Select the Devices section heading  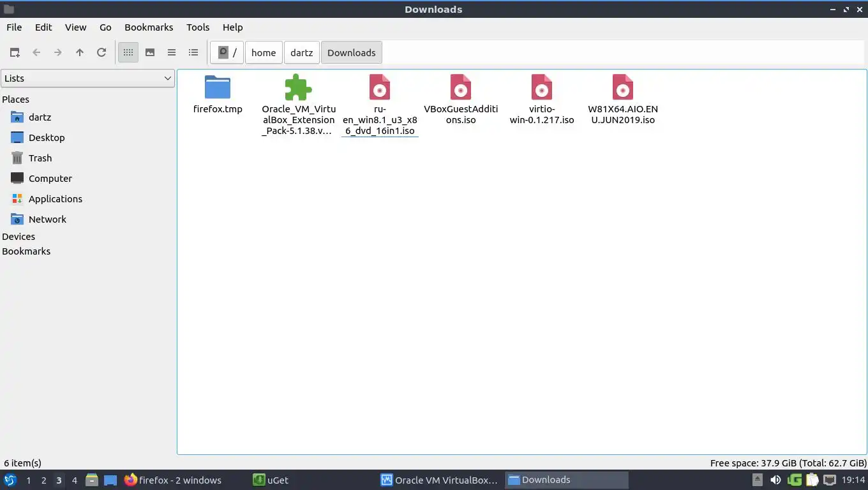click(x=19, y=237)
